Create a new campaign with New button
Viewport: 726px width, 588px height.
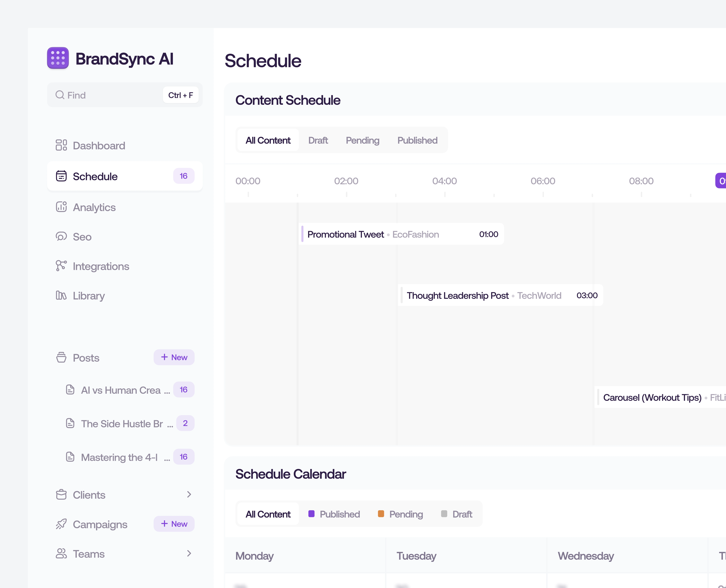174,524
